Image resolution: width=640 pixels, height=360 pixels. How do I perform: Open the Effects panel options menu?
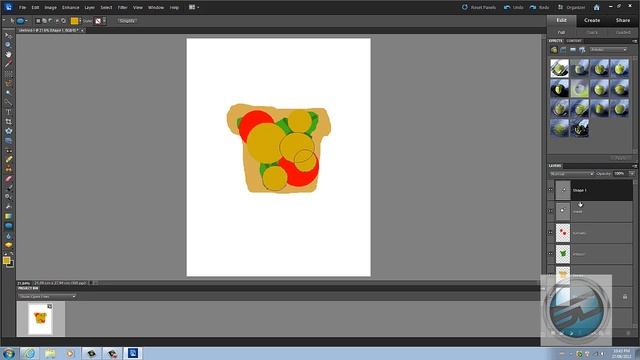634,41
